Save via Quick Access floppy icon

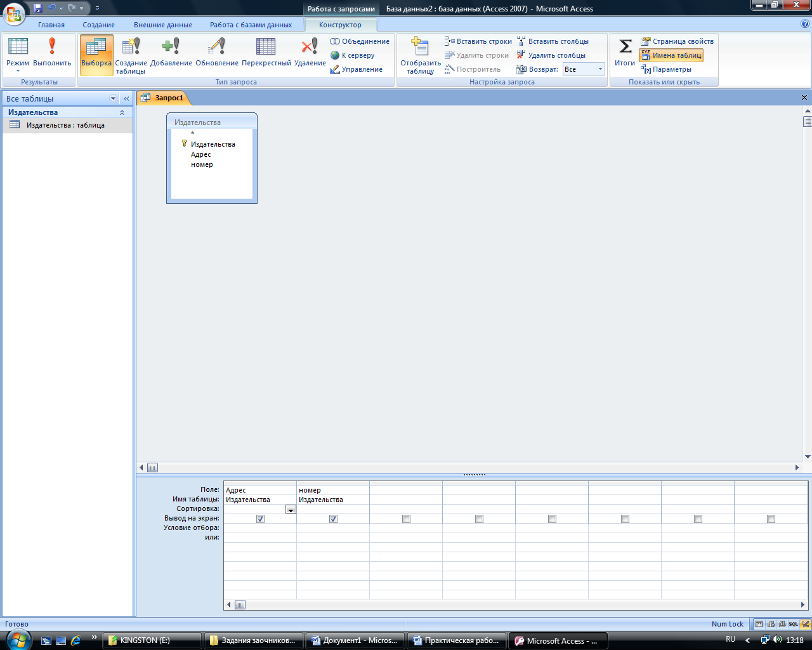pos(38,8)
